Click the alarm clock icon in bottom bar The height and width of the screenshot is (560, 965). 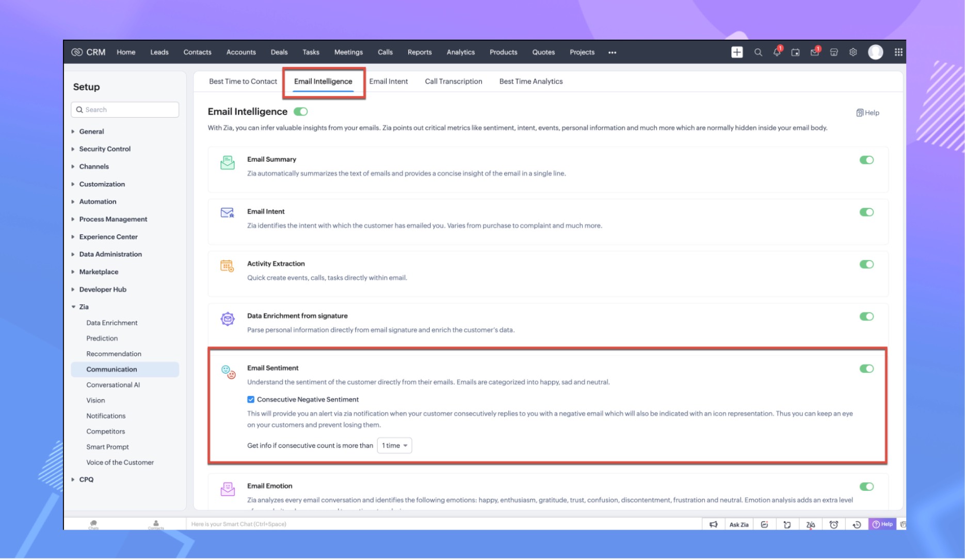(833, 524)
